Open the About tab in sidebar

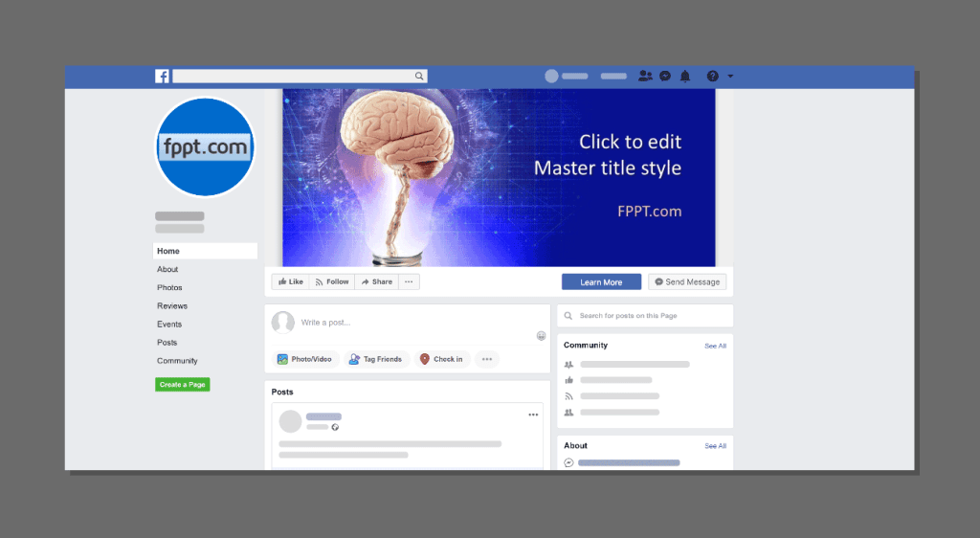167,269
